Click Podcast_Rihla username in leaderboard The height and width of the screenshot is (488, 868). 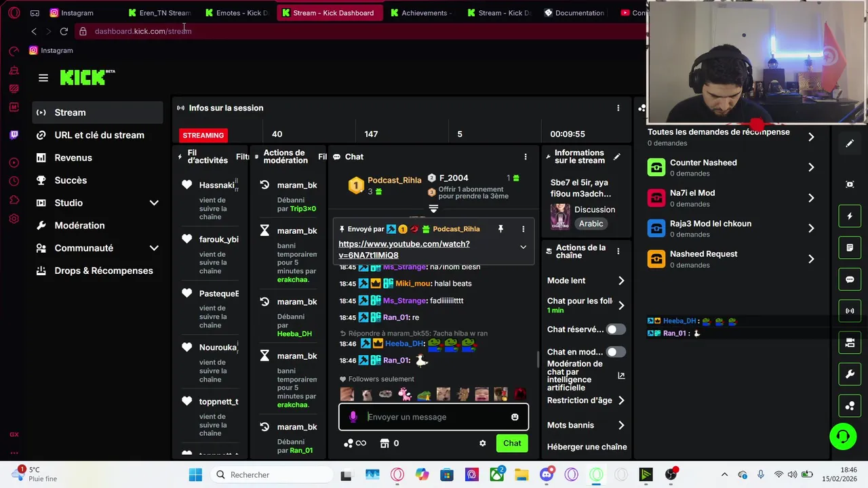pyautogui.click(x=394, y=180)
